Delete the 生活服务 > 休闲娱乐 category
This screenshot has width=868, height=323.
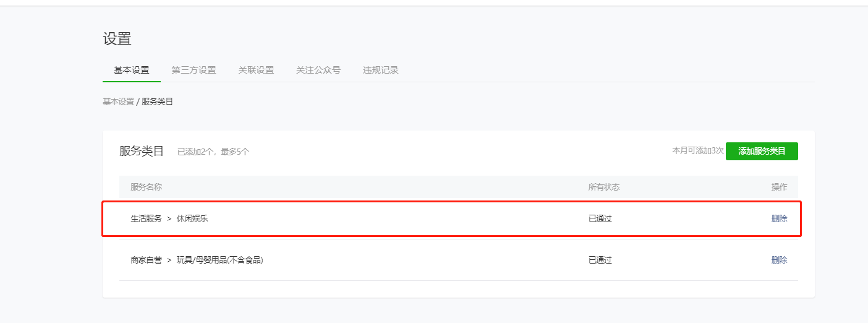tap(779, 218)
